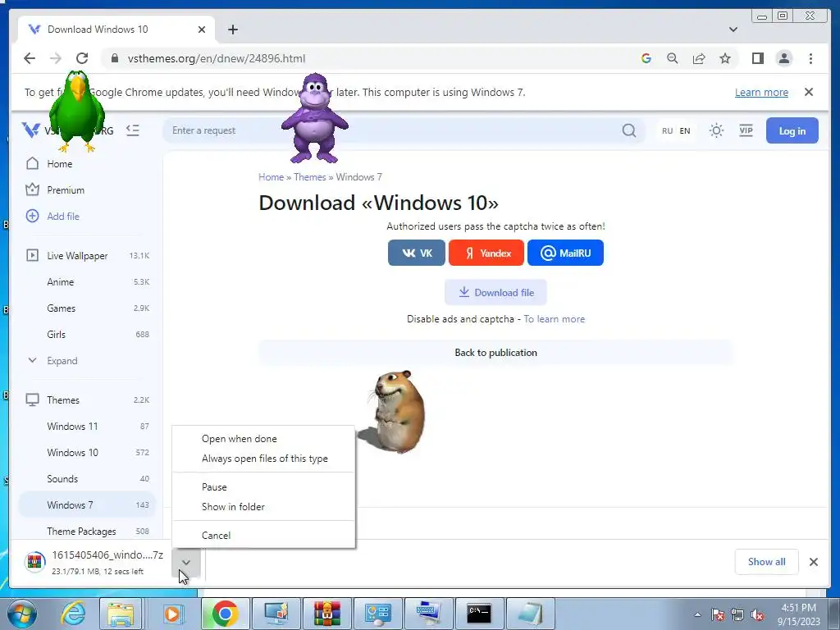
Task: Choose Always open files of this type
Action: [x=263, y=459]
